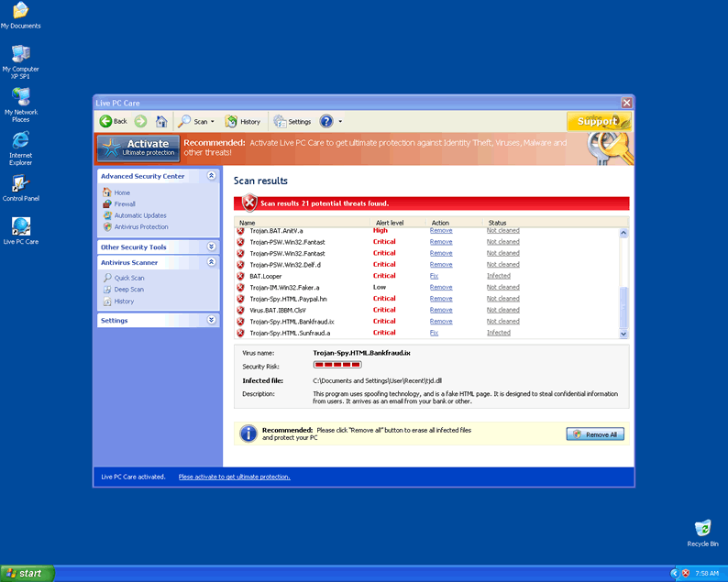
Task: Open the dropdown arrow beside Help icon
Action: coord(340,122)
